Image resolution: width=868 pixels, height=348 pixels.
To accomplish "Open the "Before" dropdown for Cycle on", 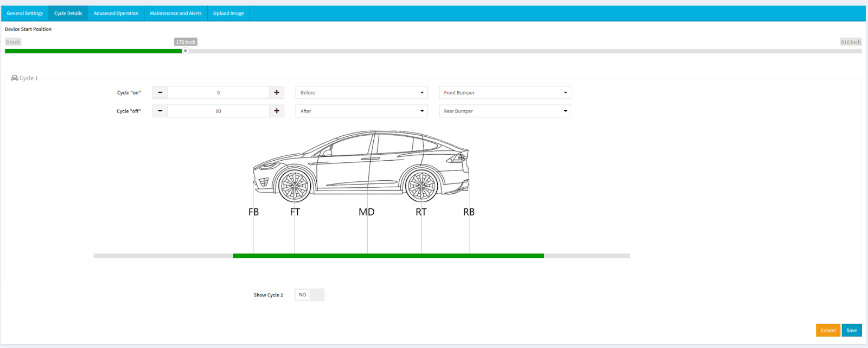I will pyautogui.click(x=361, y=93).
